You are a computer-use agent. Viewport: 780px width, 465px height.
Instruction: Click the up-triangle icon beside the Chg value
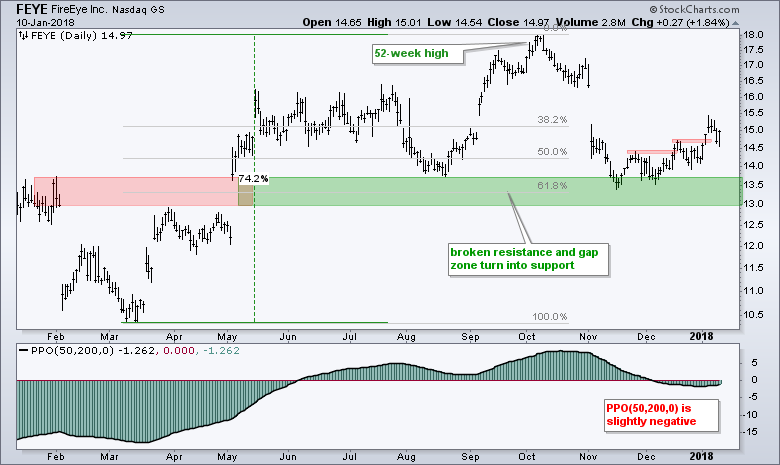(x=736, y=23)
